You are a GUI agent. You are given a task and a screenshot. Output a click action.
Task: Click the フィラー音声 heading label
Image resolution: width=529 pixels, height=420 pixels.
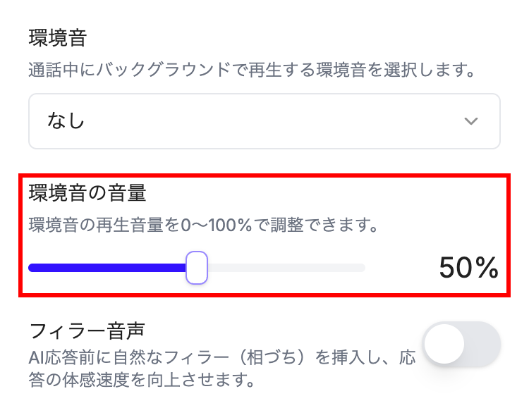click(87, 331)
